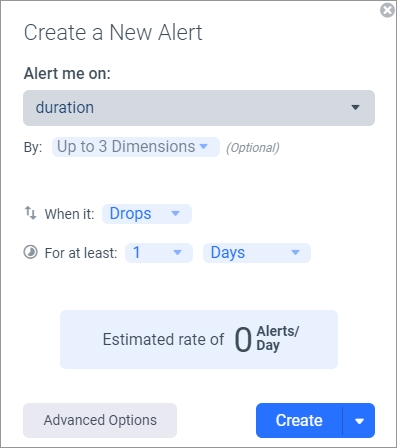Open the duration metric dropdown
397x448 pixels.
(x=199, y=108)
